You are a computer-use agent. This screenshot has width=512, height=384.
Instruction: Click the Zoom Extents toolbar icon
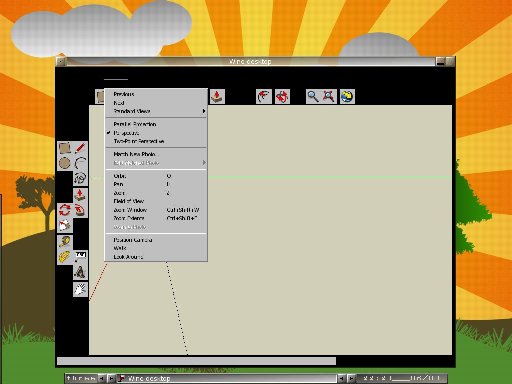pyautogui.click(x=329, y=97)
